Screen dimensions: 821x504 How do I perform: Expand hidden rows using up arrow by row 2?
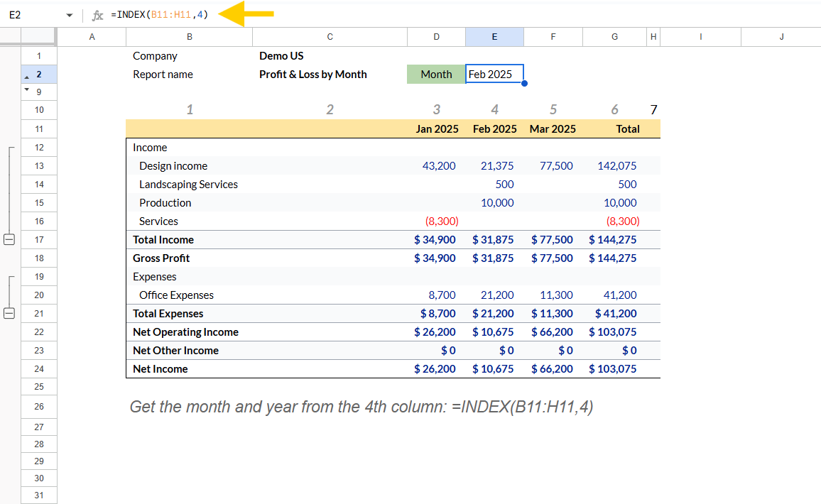pos(27,77)
